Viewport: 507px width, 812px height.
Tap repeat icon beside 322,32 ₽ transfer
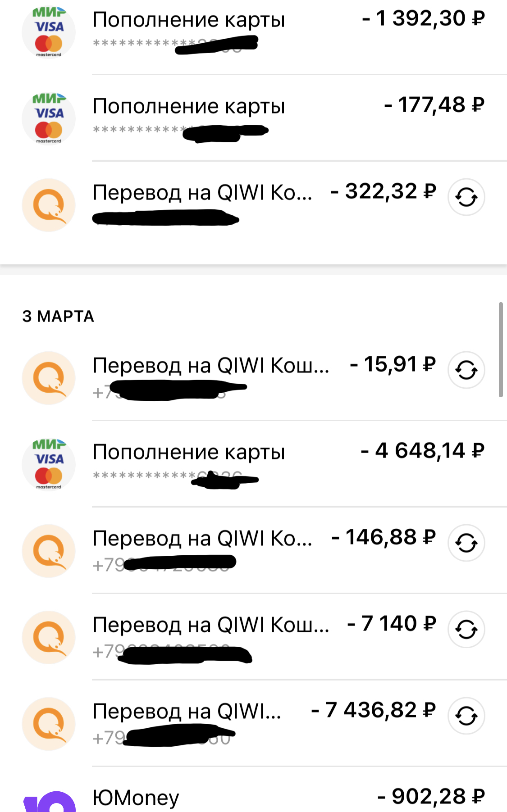pos(466,197)
